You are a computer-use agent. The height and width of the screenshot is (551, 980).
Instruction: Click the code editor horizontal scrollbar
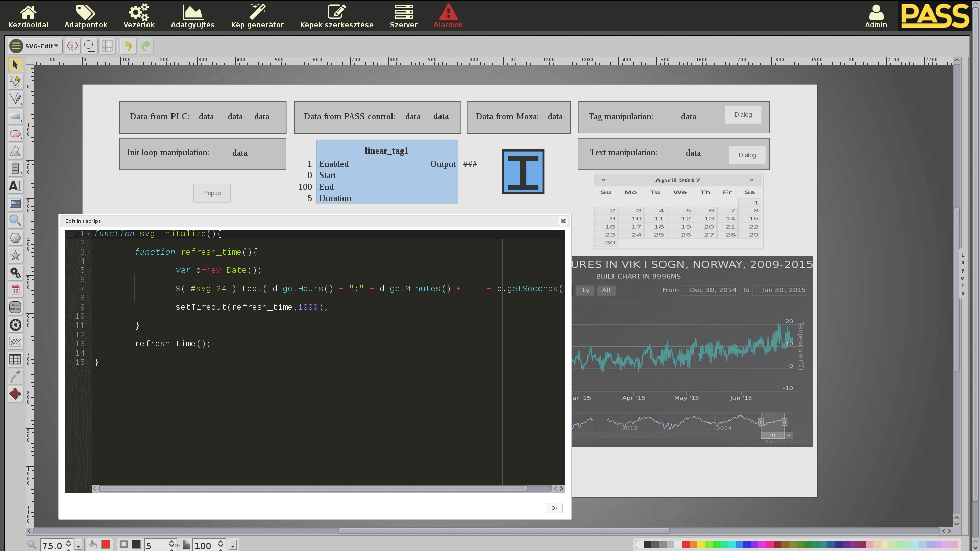click(313, 488)
